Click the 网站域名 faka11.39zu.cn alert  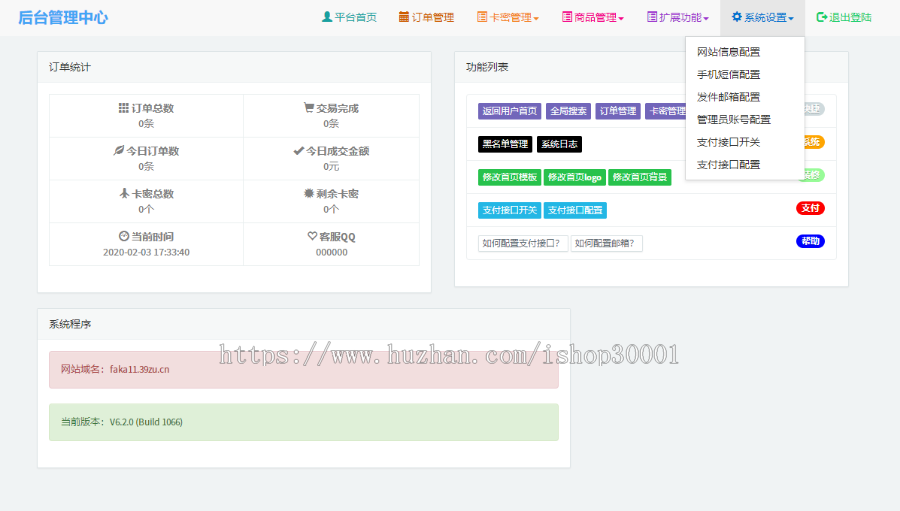[304, 370]
